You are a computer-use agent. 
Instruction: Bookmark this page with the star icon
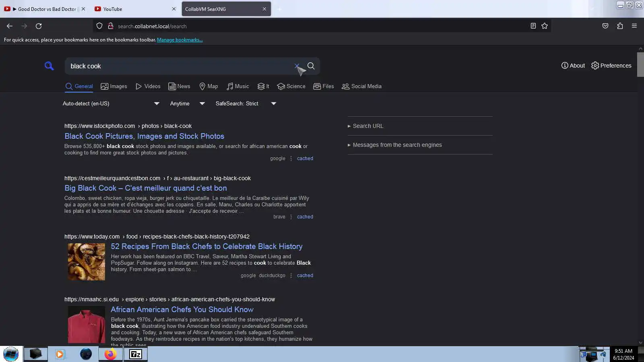coord(545,26)
